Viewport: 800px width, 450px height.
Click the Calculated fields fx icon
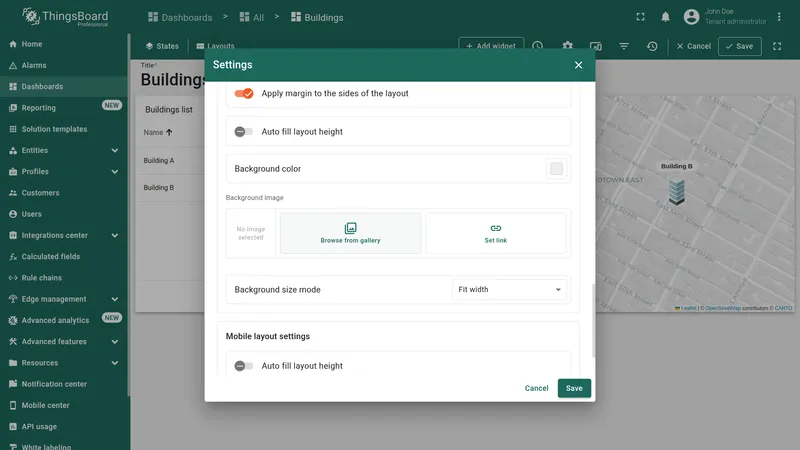click(x=13, y=257)
